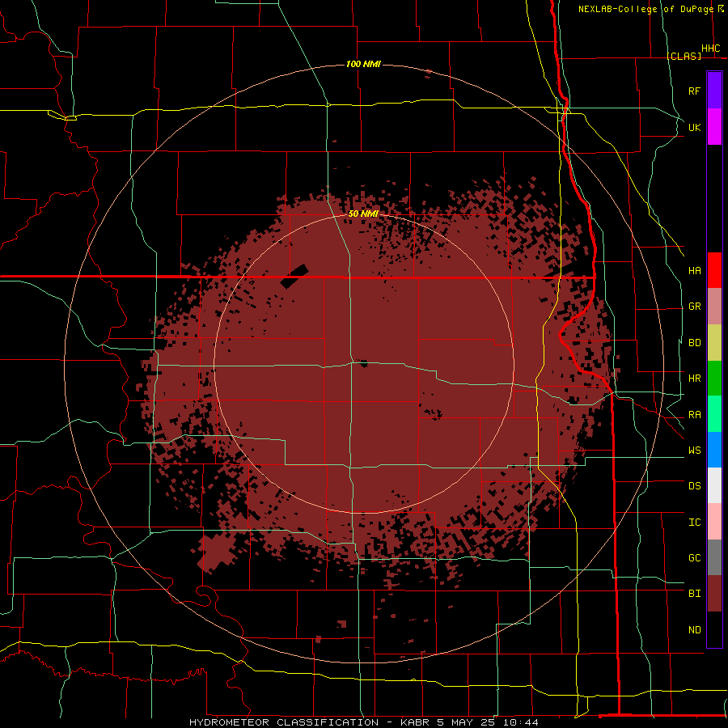Screen dimensions: 728x728
Task: Click the "HR" legend label
Action: coord(694,379)
